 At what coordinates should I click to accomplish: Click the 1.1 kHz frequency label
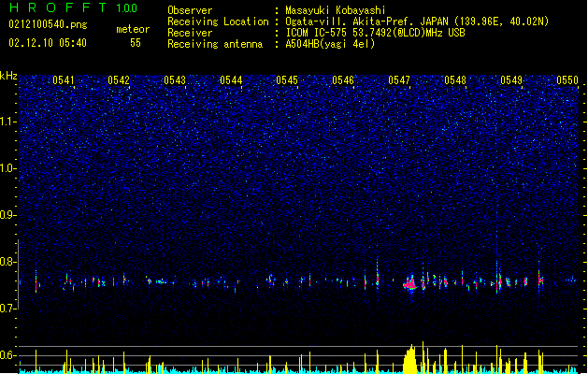[x=7, y=122]
